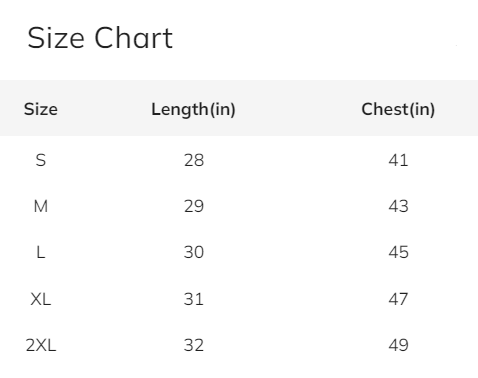Select the M size cell
478x378 pixels.
coord(41,206)
